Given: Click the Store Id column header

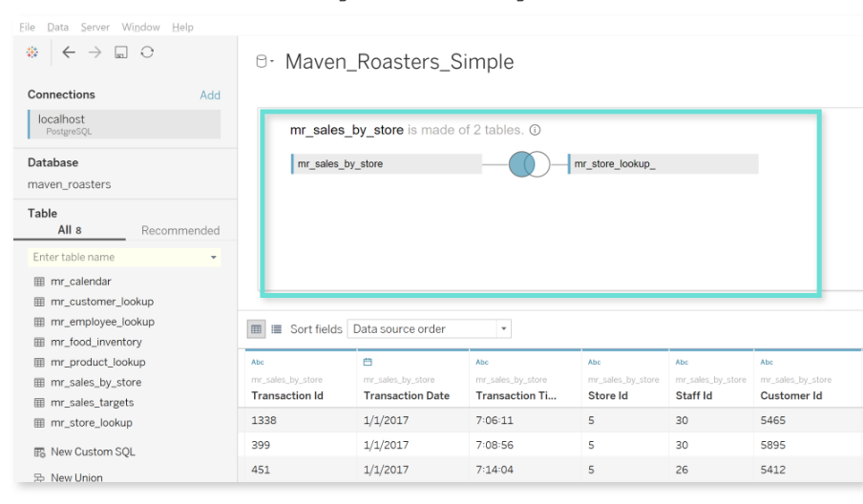Looking at the screenshot, I should (x=608, y=395).
